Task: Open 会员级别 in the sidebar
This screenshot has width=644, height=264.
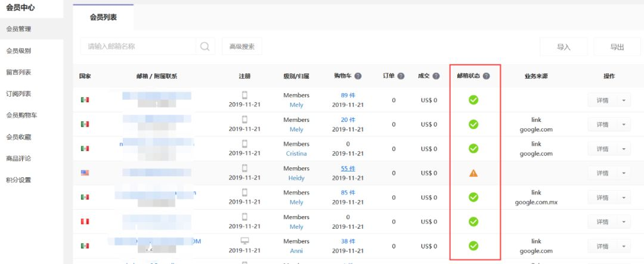Action: pos(18,51)
